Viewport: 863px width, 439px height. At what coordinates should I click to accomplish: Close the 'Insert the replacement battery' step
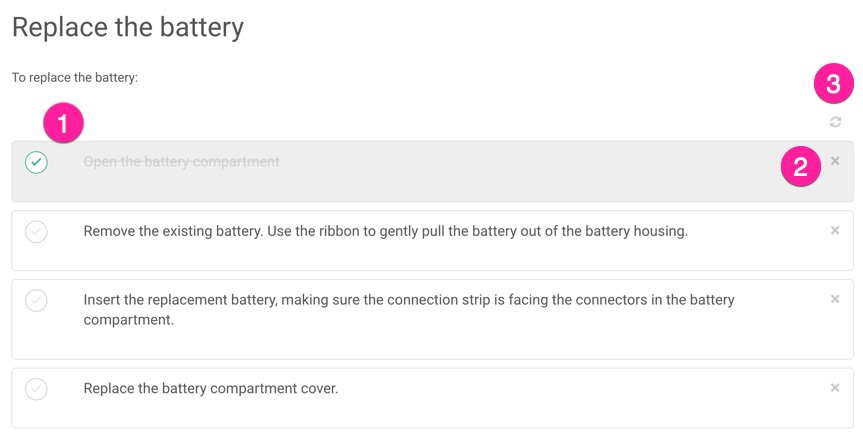[x=835, y=299]
